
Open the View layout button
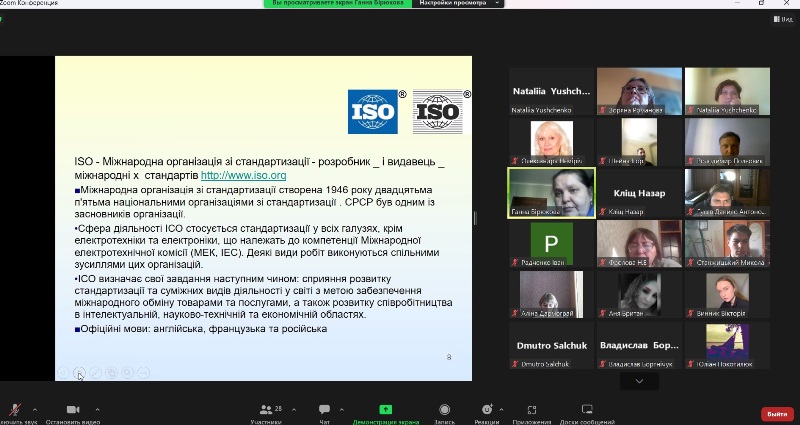click(785, 17)
